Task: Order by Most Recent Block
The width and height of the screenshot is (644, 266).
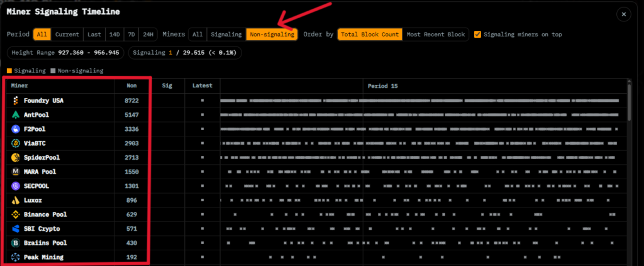Action: pyautogui.click(x=435, y=35)
